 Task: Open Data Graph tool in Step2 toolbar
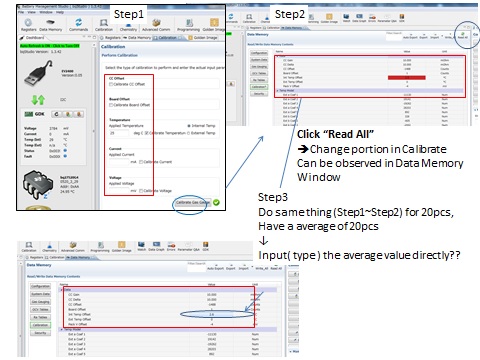point(359,18)
